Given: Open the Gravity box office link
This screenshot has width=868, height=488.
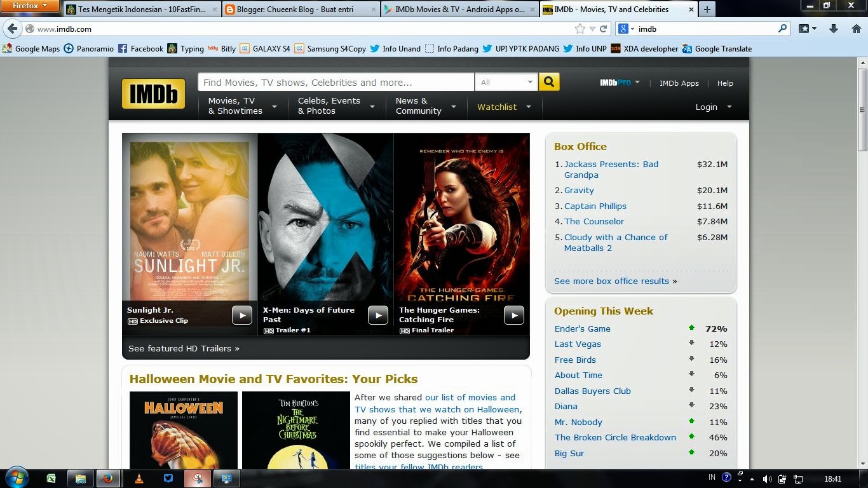Looking at the screenshot, I should click(x=579, y=190).
